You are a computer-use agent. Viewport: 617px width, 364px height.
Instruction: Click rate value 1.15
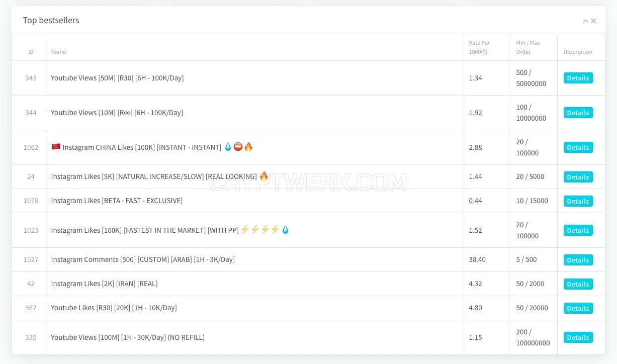pos(475,337)
